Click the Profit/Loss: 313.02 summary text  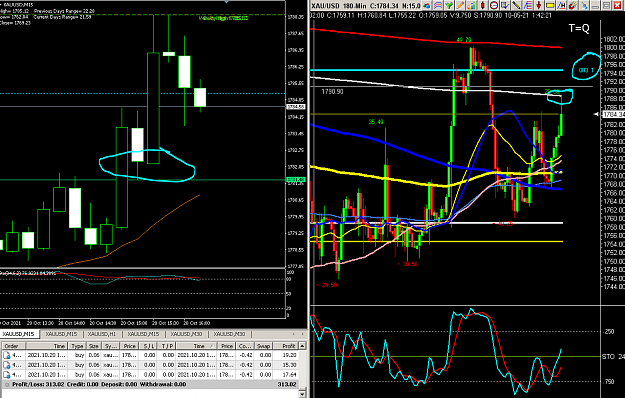coord(38,384)
